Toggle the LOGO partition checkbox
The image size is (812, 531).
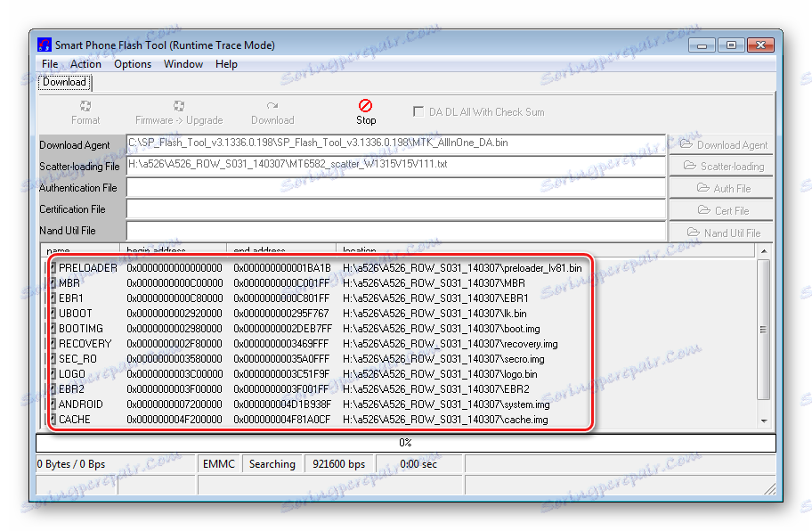[53, 374]
